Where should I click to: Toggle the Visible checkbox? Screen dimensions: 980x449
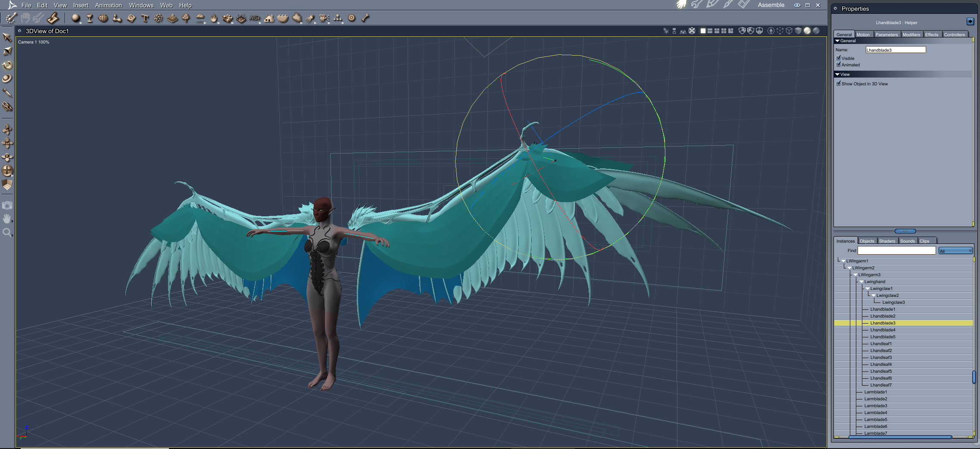[x=839, y=58]
